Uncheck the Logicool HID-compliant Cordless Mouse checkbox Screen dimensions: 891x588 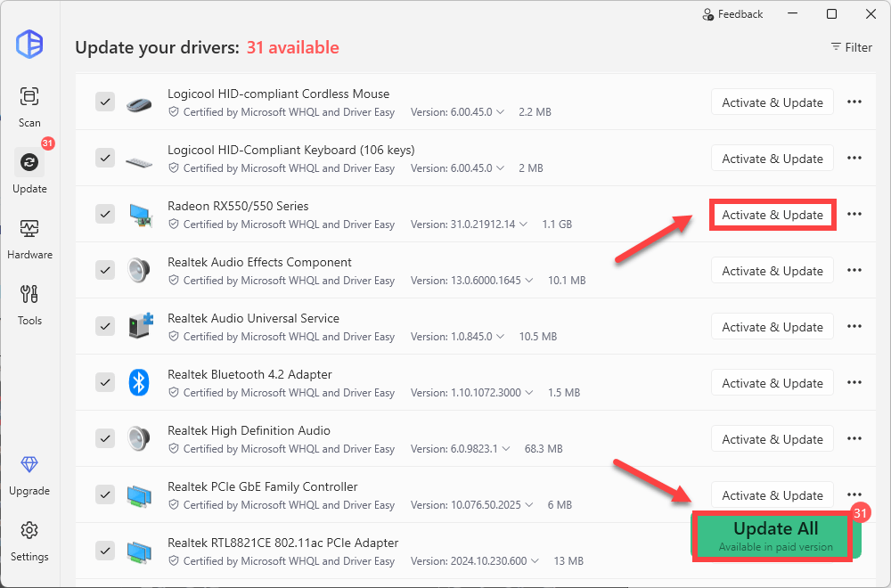click(x=105, y=102)
